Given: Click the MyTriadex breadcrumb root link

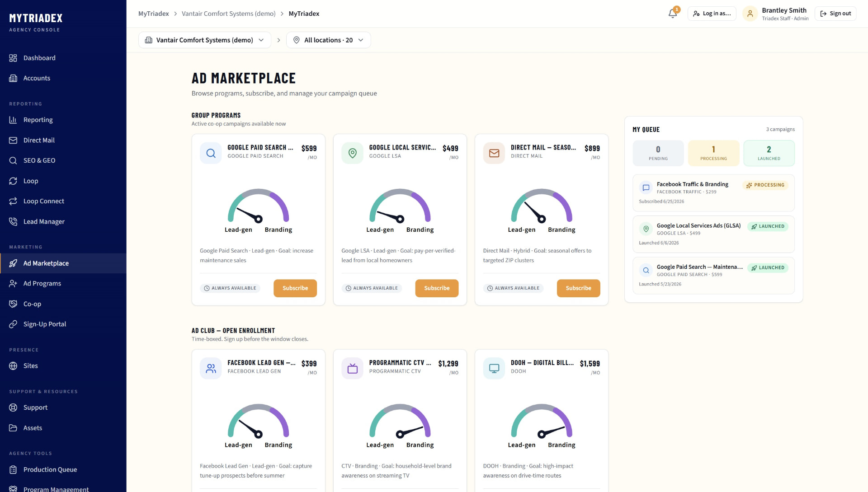Looking at the screenshot, I should (x=154, y=14).
